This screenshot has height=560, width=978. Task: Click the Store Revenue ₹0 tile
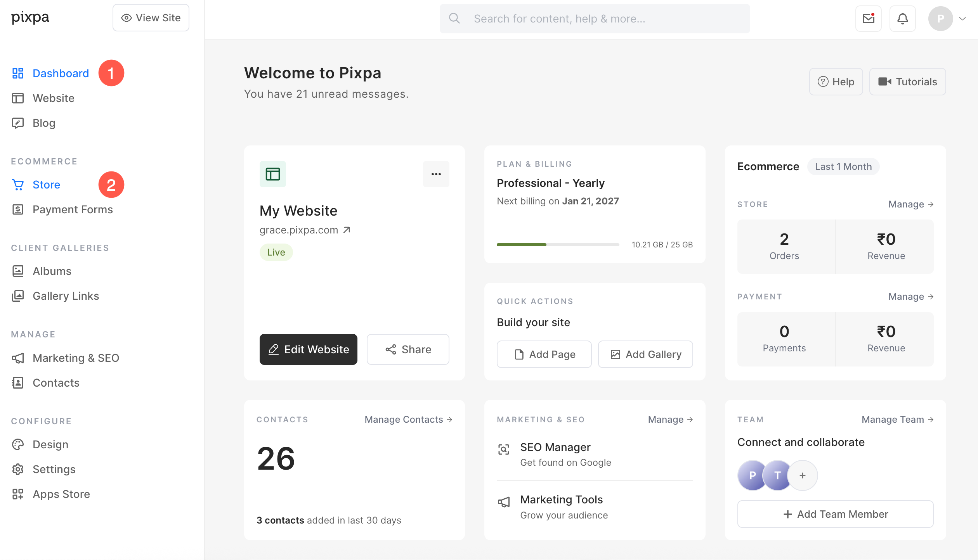point(885,247)
